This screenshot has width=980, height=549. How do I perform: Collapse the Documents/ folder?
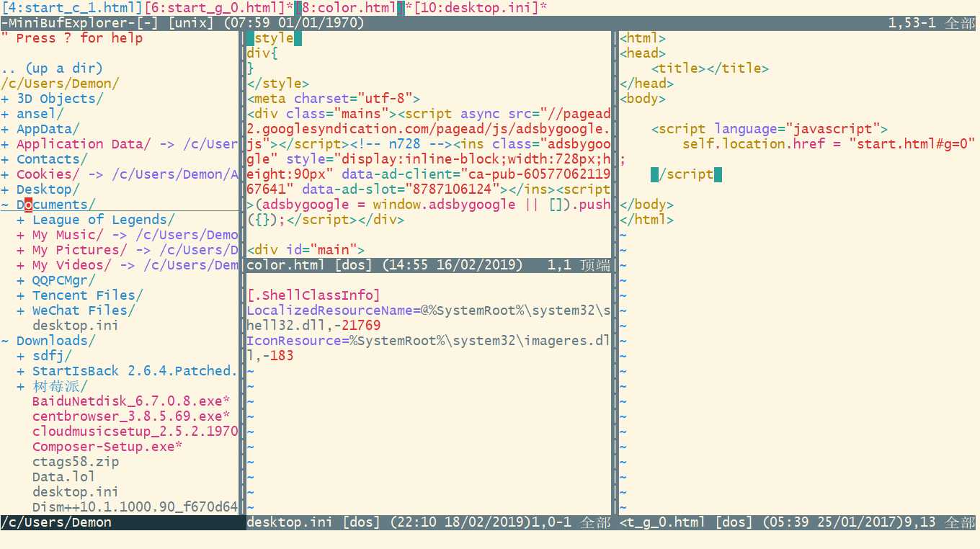point(48,205)
